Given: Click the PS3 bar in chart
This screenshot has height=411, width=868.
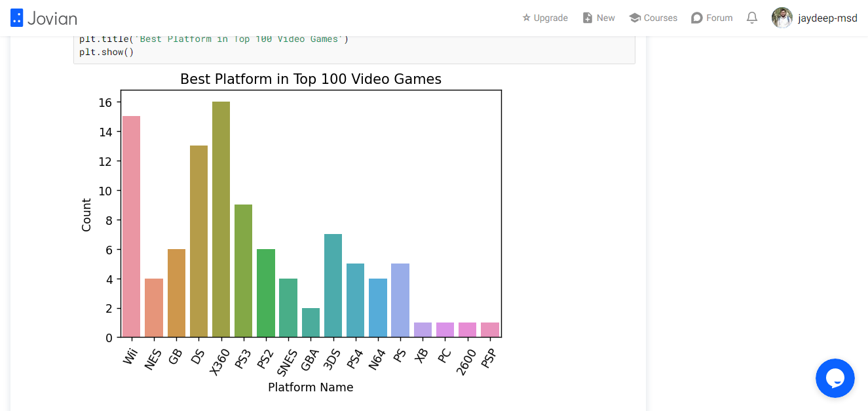Looking at the screenshot, I should coord(243,271).
